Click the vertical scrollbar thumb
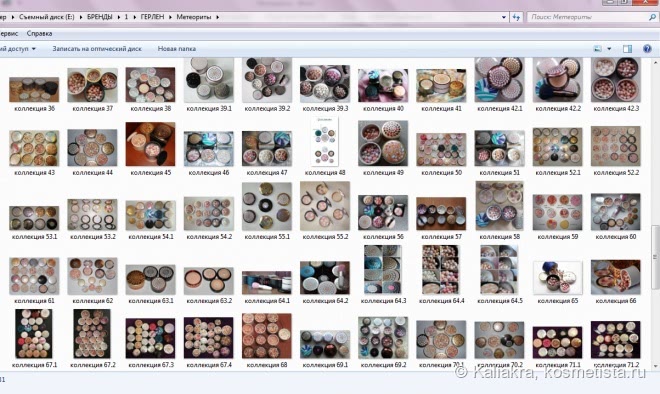This screenshot has width=660, height=394. (x=655, y=257)
